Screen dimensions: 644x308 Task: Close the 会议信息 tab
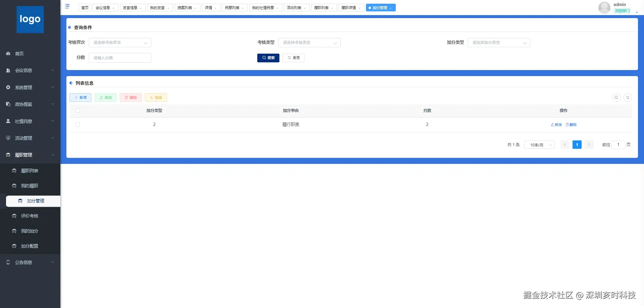point(113,8)
